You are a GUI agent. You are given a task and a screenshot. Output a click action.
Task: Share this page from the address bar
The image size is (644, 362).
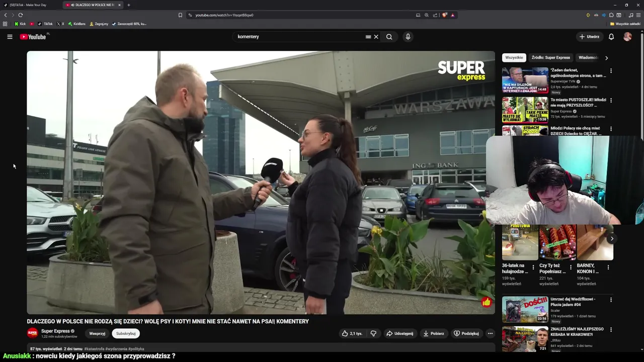click(435, 15)
